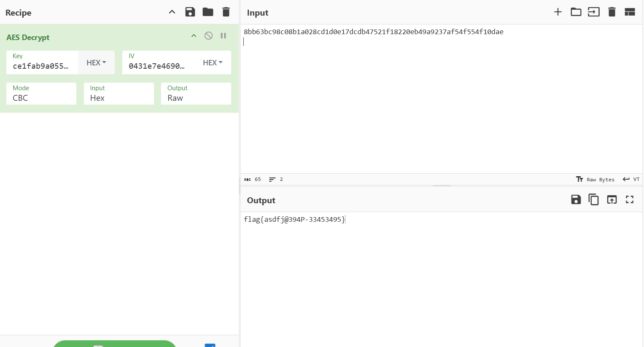Open the Key HEX format dropdown
This screenshot has height=347, width=644.
click(x=96, y=62)
